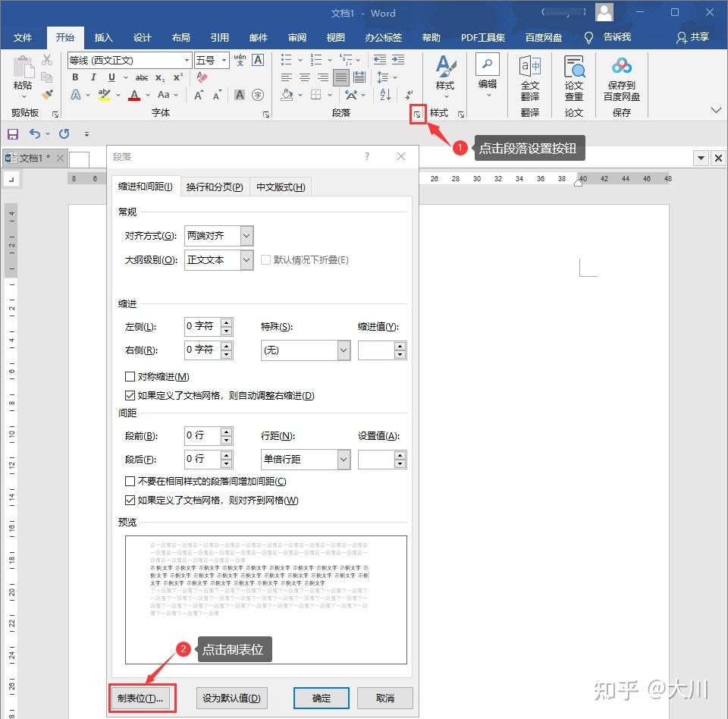The image size is (728, 719).
Task: Open the 对齐方式 dropdown
Action: tap(219, 235)
